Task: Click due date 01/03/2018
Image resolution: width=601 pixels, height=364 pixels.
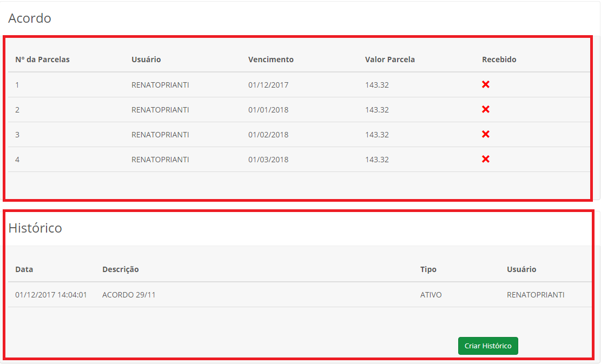Action: click(x=268, y=160)
